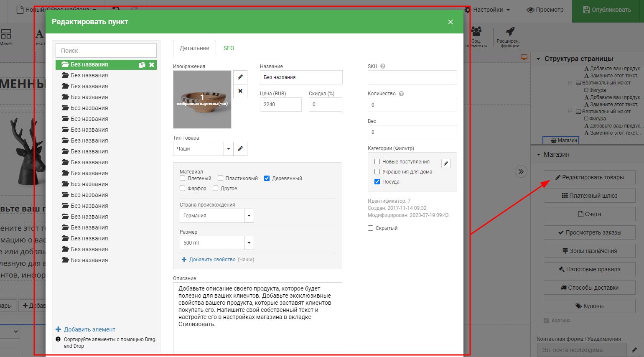Screen dimensions: 644x357
Task: Open the Размер 500 ml dropdown
Action: [249, 243]
